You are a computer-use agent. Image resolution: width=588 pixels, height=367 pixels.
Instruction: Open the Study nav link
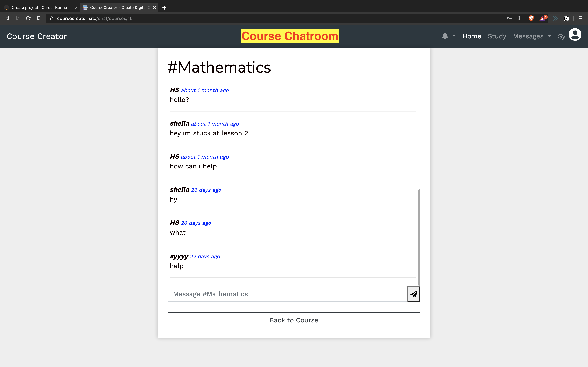click(497, 36)
